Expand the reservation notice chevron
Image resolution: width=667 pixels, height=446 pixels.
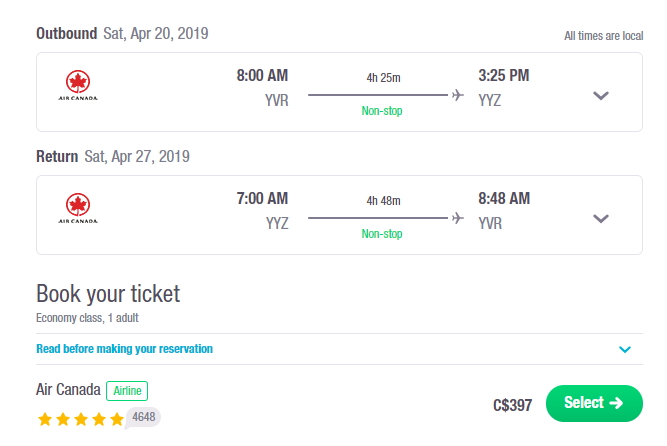[x=624, y=349]
